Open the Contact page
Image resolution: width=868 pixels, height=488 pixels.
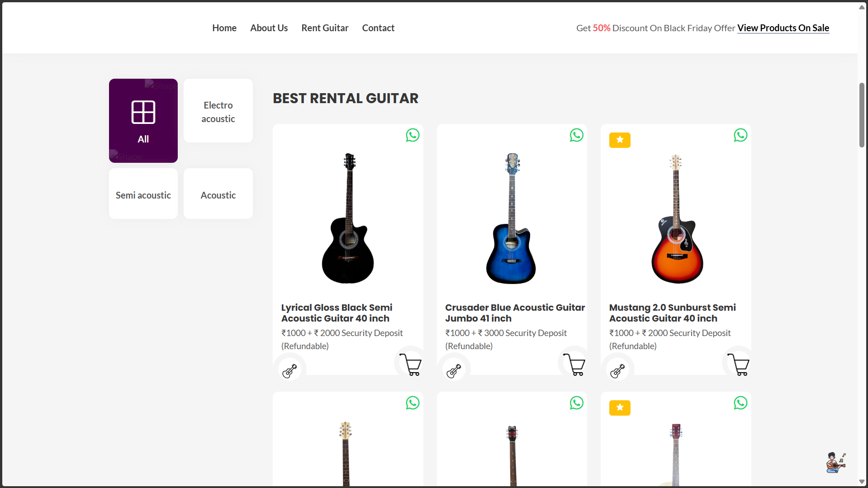pos(378,28)
